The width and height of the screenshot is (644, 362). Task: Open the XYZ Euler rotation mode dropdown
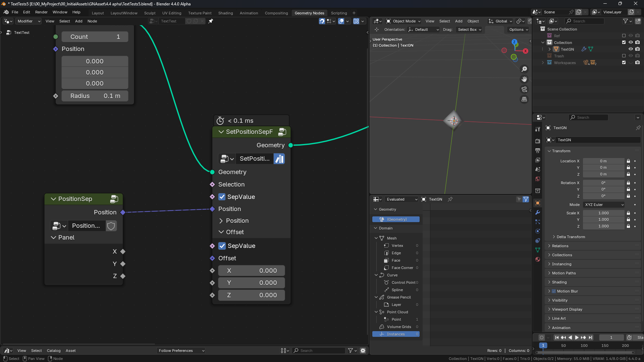point(604,205)
